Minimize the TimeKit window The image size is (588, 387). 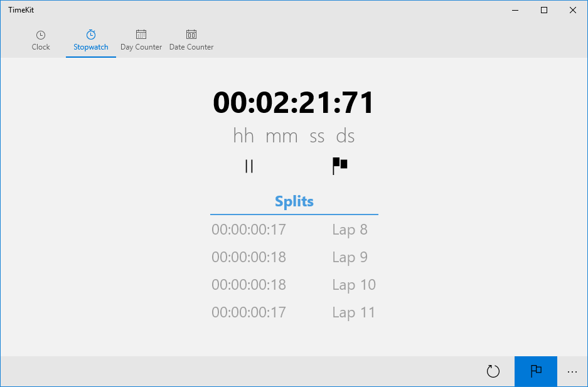(515, 10)
